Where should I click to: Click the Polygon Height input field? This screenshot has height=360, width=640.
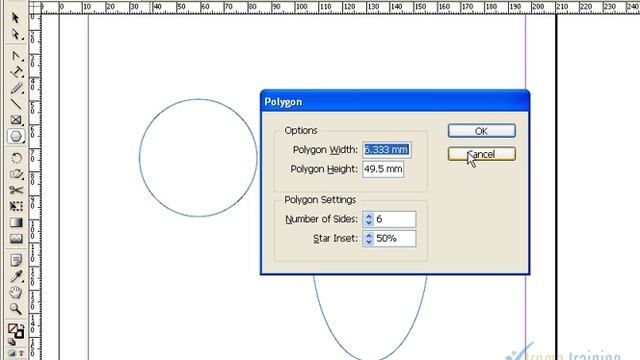tap(383, 169)
